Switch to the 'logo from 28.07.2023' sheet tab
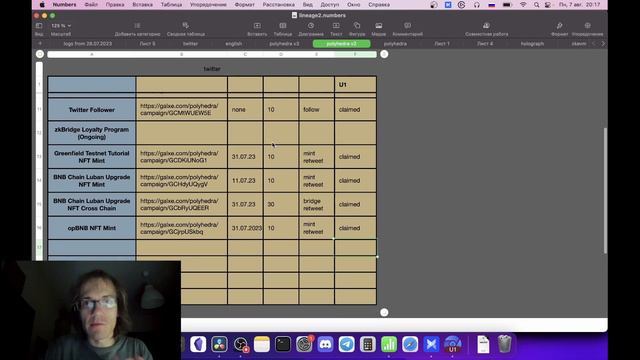The height and width of the screenshot is (360, 640). [x=88, y=44]
